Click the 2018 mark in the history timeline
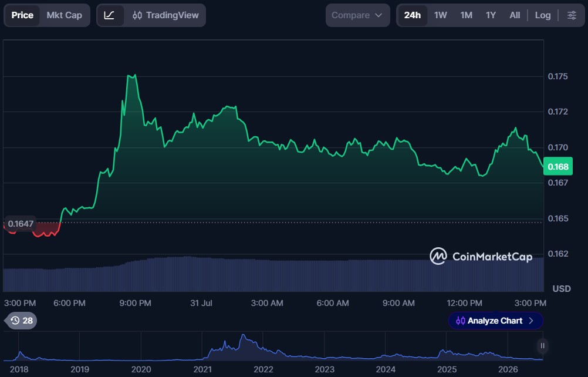Image resolution: width=588 pixels, height=377 pixels. coord(19,369)
